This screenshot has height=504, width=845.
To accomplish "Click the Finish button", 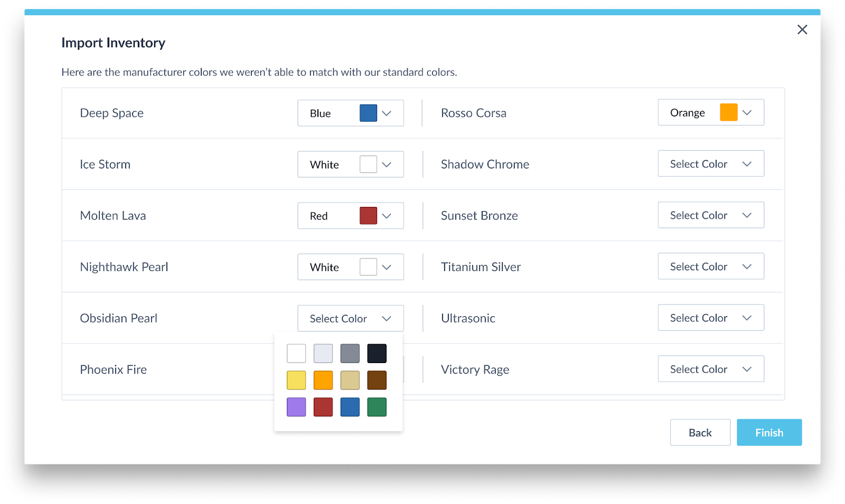I will [x=769, y=432].
